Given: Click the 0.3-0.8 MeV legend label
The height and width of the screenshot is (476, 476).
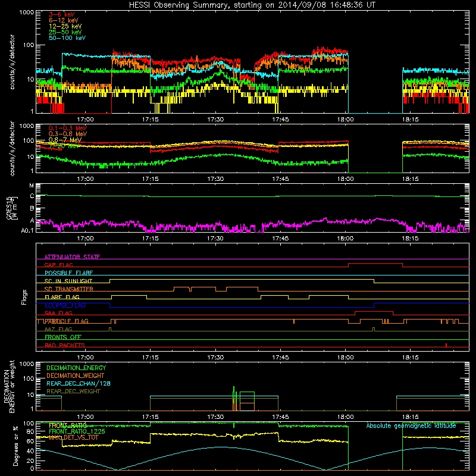Looking at the screenshot, I should pyautogui.click(x=68, y=134).
